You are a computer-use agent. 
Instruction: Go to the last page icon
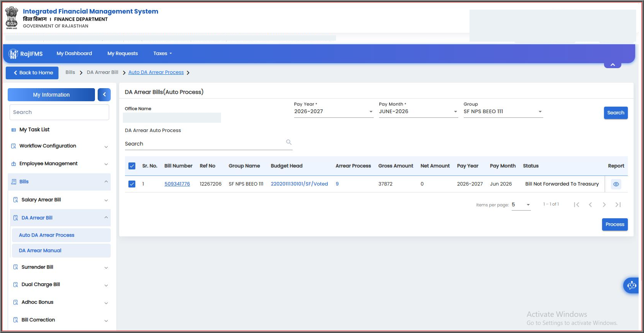[618, 205]
